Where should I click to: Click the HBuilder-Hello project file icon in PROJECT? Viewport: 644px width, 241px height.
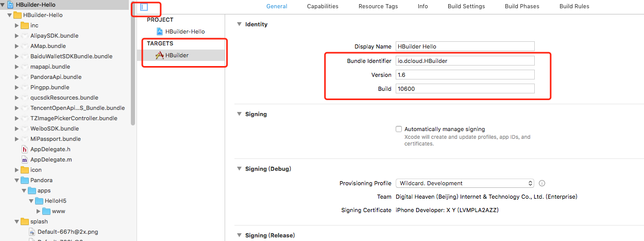[160, 31]
